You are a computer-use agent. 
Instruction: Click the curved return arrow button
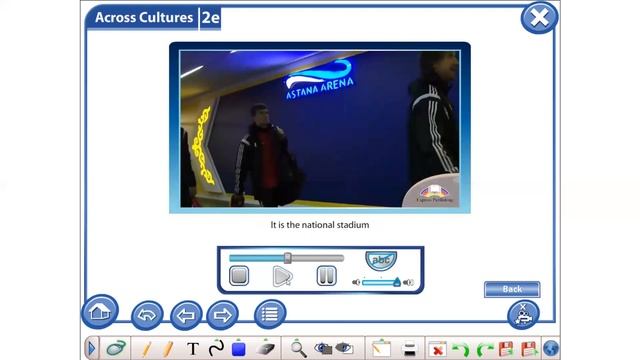tap(147, 315)
